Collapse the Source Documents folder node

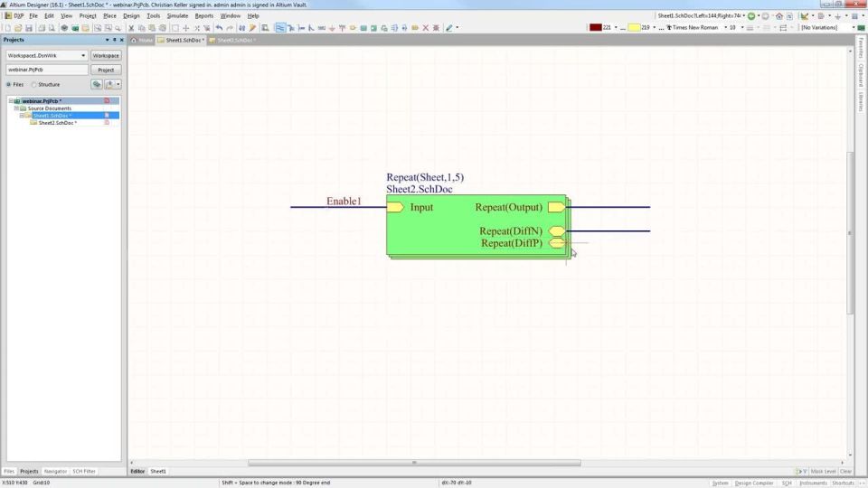16,108
